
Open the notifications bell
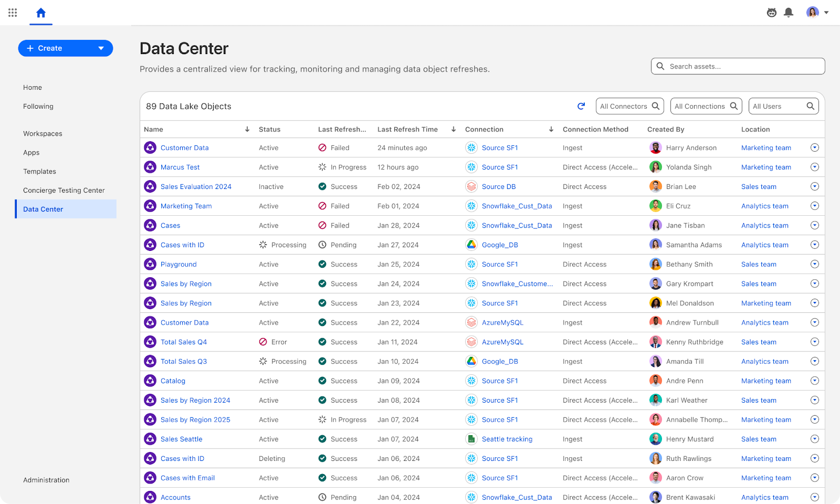coord(788,13)
